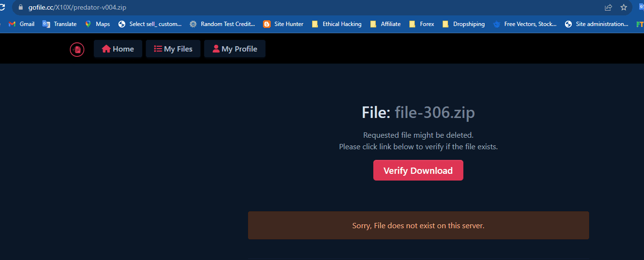Open My Profile page
The width and height of the screenshot is (644, 260).
pos(235,49)
